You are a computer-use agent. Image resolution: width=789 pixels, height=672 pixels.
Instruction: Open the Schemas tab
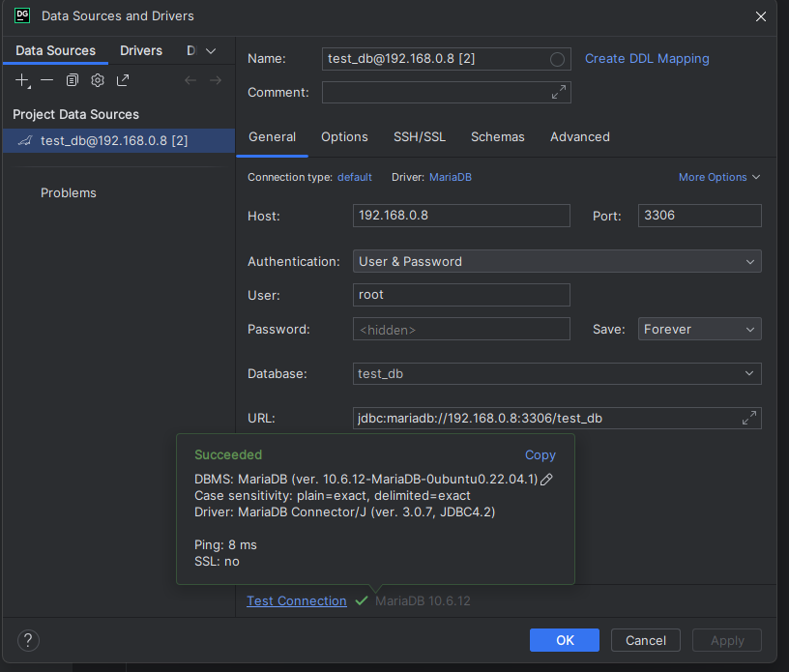click(x=498, y=137)
